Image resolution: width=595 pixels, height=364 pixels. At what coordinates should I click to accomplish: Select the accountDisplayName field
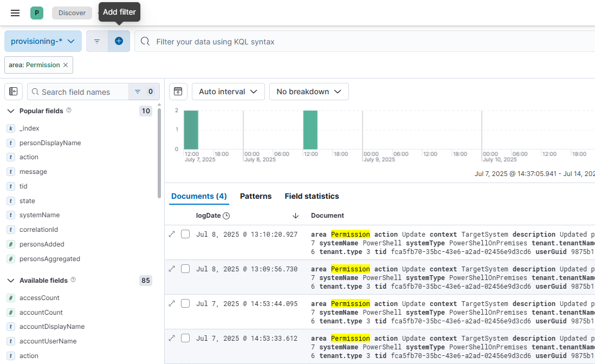[52, 327]
